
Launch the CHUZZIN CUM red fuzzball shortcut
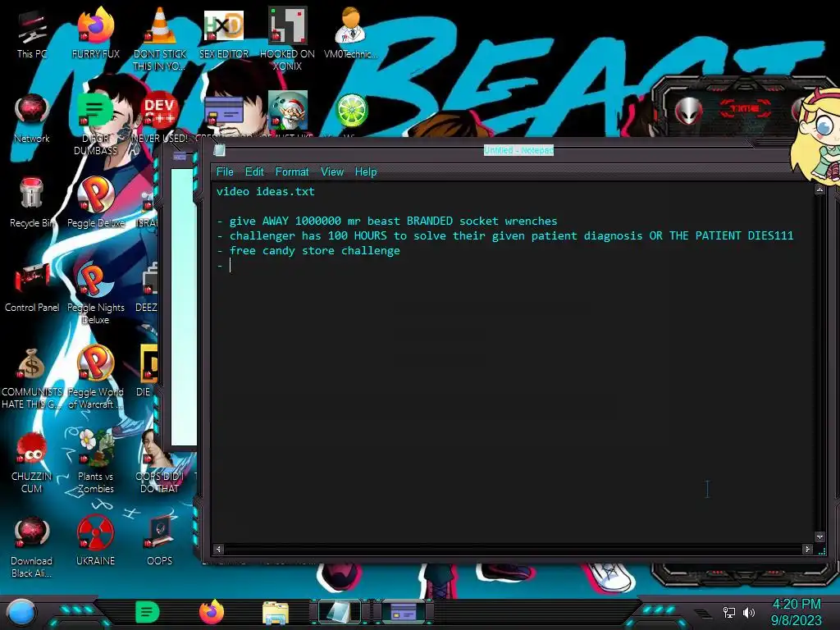pyautogui.click(x=32, y=463)
